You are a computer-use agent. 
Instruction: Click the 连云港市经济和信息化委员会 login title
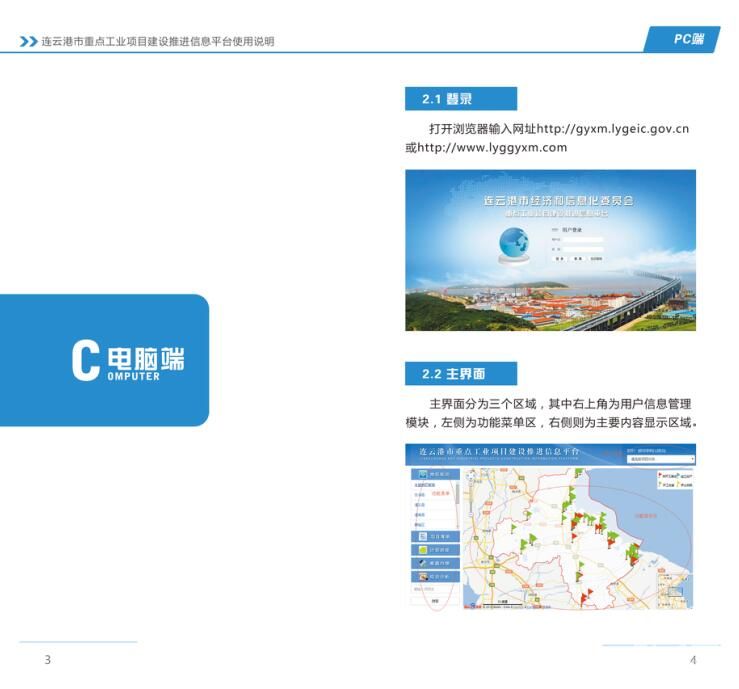click(x=558, y=200)
